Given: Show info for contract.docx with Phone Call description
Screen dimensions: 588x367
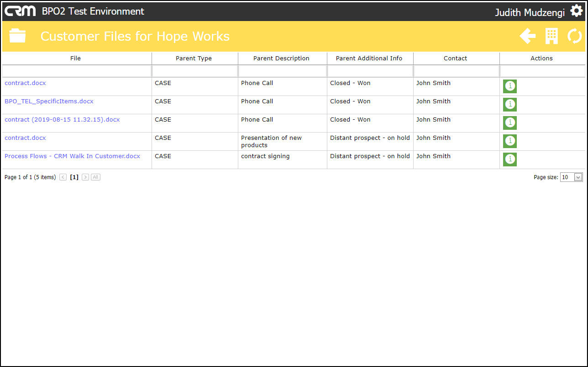Looking at the screenshot, I should coord(510,86).
